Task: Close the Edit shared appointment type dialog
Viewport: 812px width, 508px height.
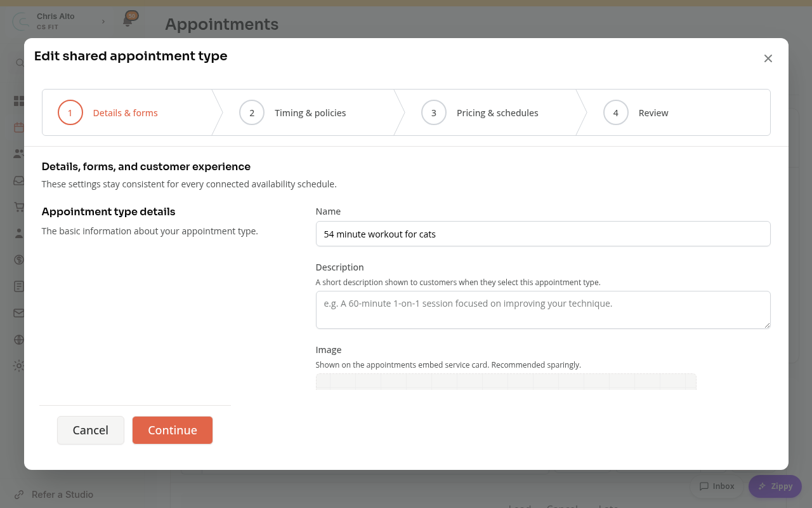Action: (x=768, y=58)
